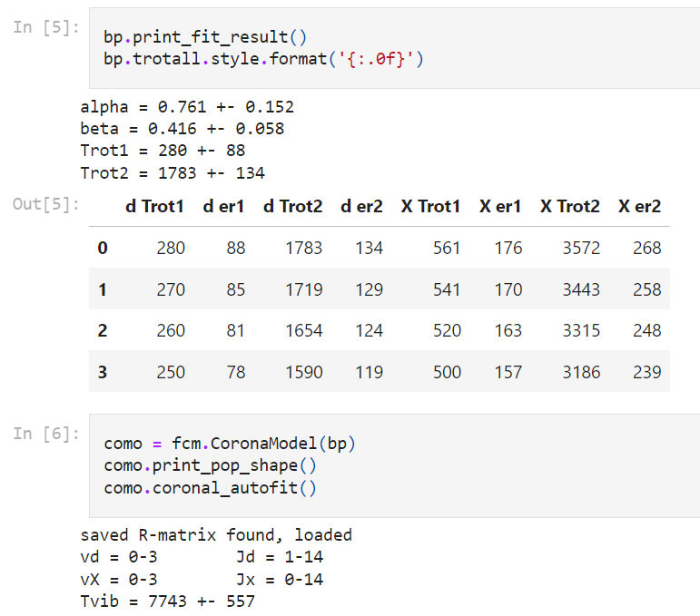
Task: Click the value 1783 in d Trot2
Action: tap(303, 248)
